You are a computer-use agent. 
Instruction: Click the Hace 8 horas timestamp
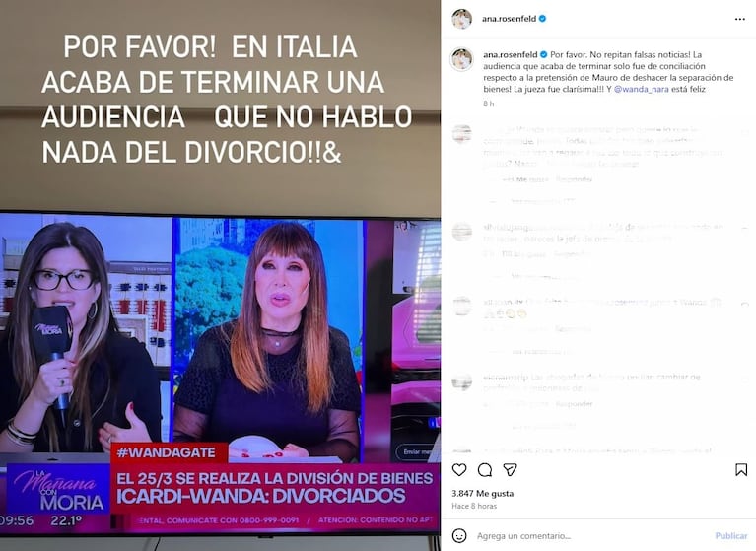click(474, 506)
